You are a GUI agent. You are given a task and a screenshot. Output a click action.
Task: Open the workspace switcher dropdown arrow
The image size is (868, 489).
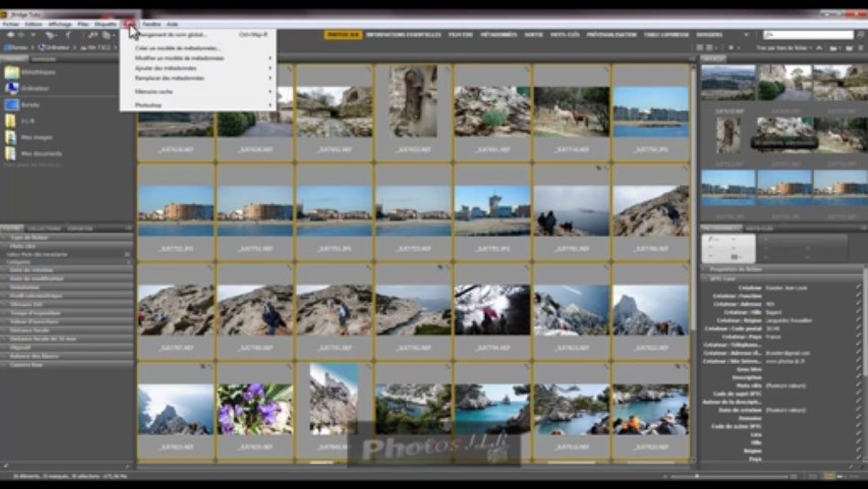click(747, 35)
